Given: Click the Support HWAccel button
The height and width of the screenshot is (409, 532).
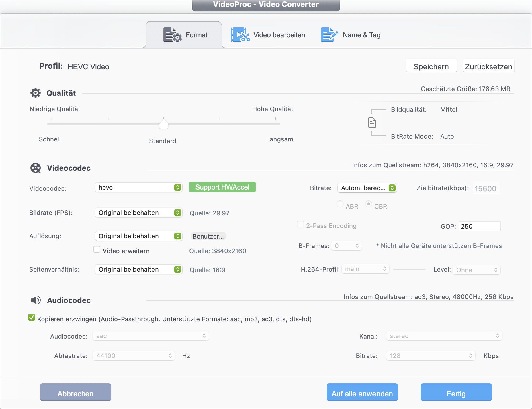Looking at the screenshot, I should pos(222,187).
